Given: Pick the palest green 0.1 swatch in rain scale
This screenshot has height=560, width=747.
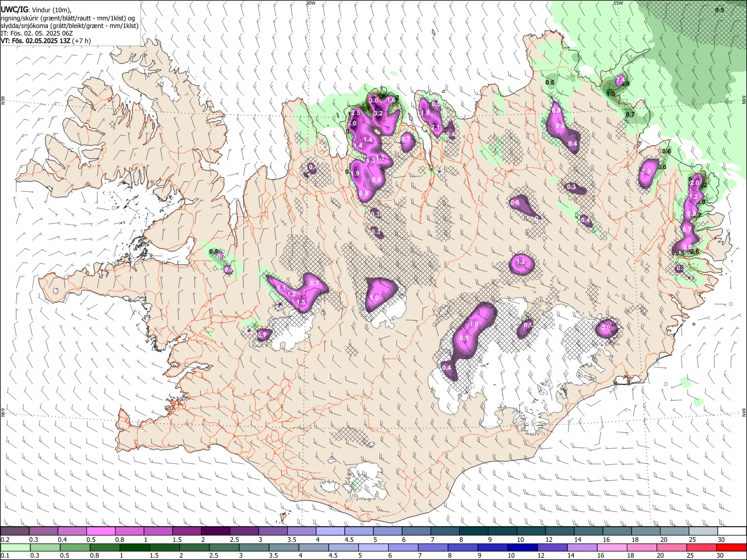Looking at the screenshot, I should click(16, 547).
